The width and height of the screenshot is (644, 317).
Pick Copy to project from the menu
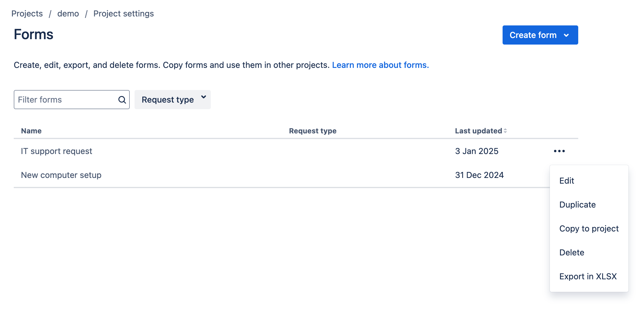coord(589,228)
